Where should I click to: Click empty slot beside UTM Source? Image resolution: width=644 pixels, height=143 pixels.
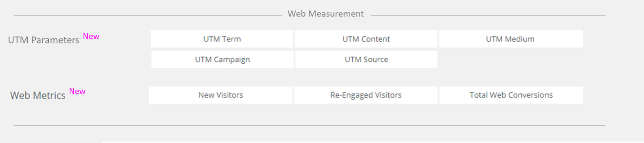511,60
